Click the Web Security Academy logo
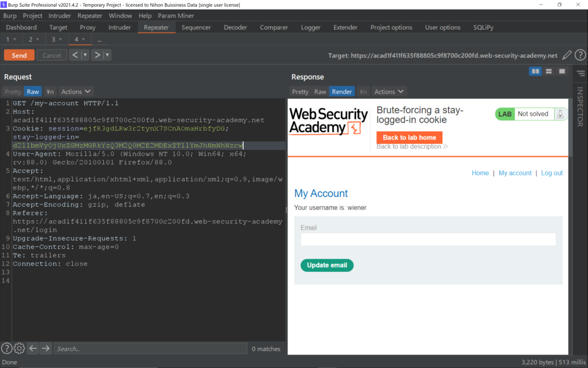588x368 pixels. [x=329, y=122]
